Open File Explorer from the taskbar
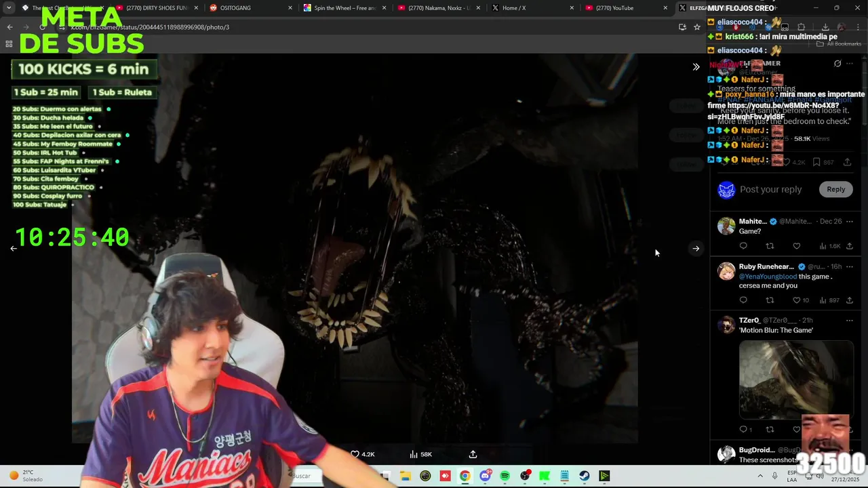 pos(405,476)
